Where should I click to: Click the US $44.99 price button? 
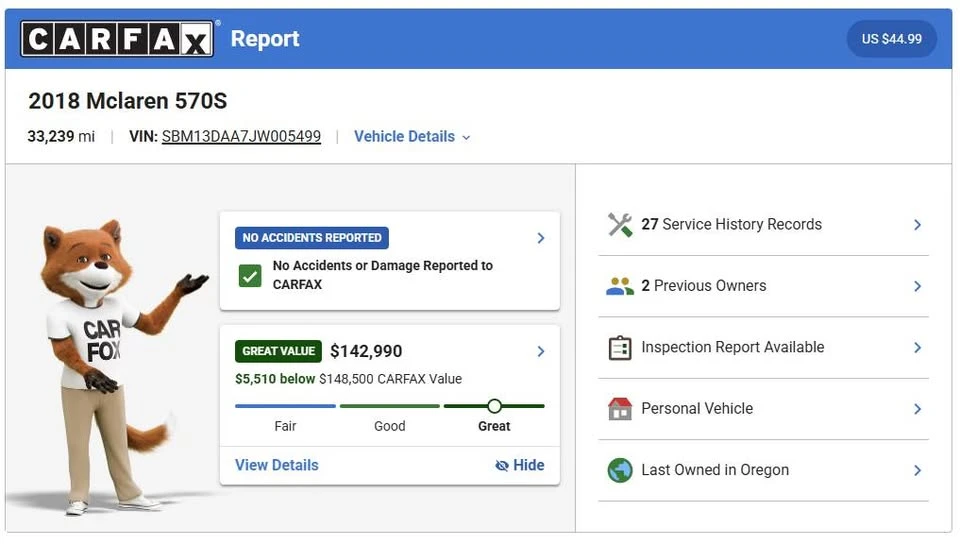pyautogui.click(x=891, y=39)
